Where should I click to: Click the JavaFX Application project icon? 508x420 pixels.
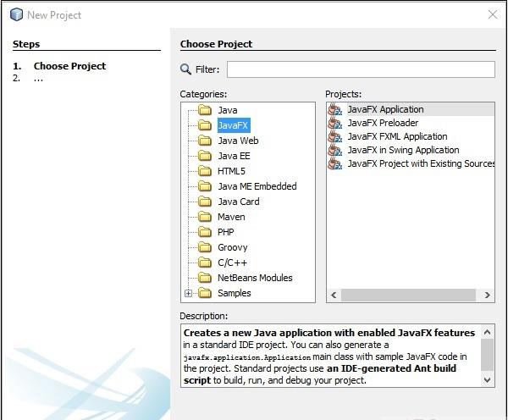point(335,109)
